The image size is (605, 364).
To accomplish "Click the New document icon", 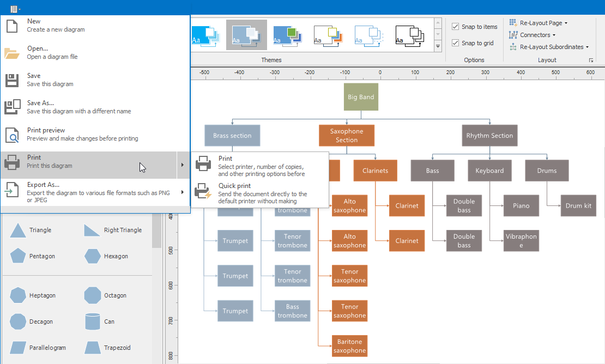I will (x=12, y=26).
